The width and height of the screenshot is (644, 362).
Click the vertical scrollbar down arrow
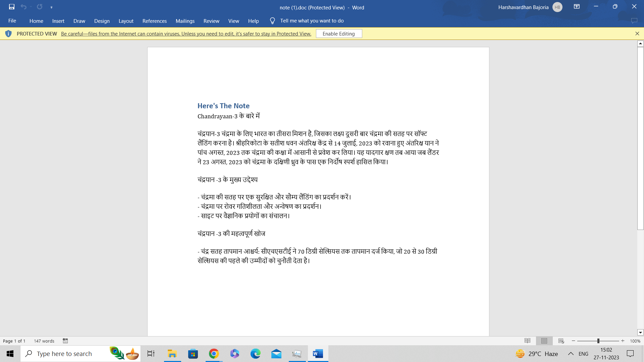[640, 333]
